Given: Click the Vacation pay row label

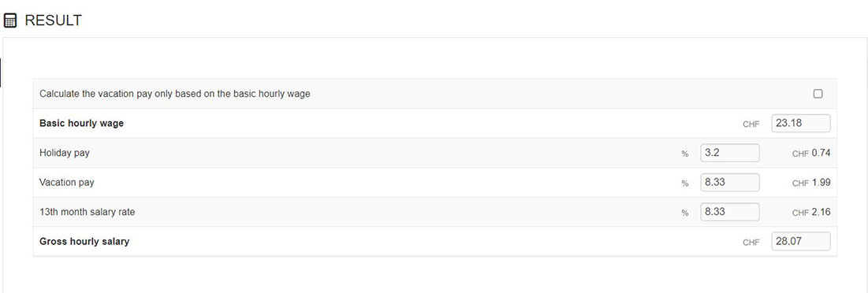Looking at the screenshot, I should pyautogui.click(x=66, y=183).
